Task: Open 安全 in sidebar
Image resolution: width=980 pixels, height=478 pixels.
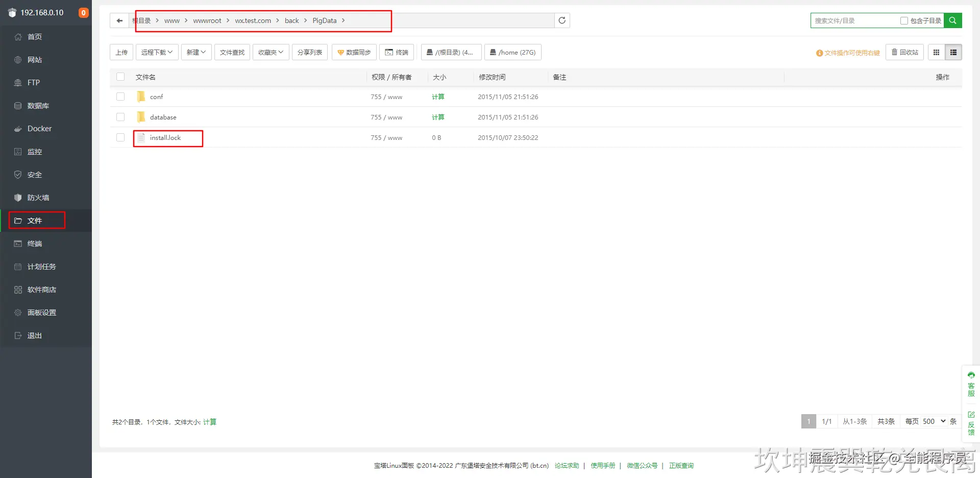Action: [x=46, y=175]
